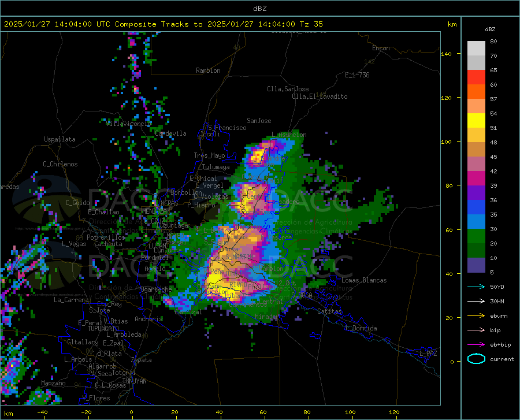
Task: Click the light gray swatch beside 80 dBZ
Action: click(476, 49)
